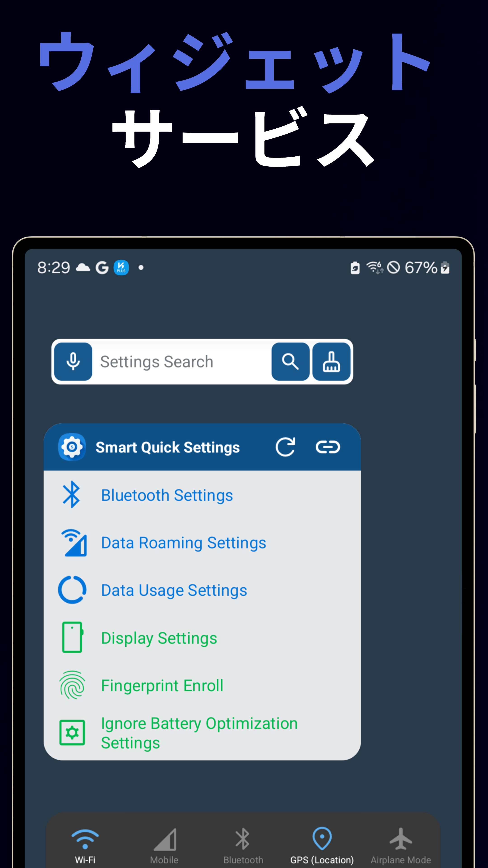Click the broom clear icon
Screen dimensions: 488x868
[x=331, y=362]
